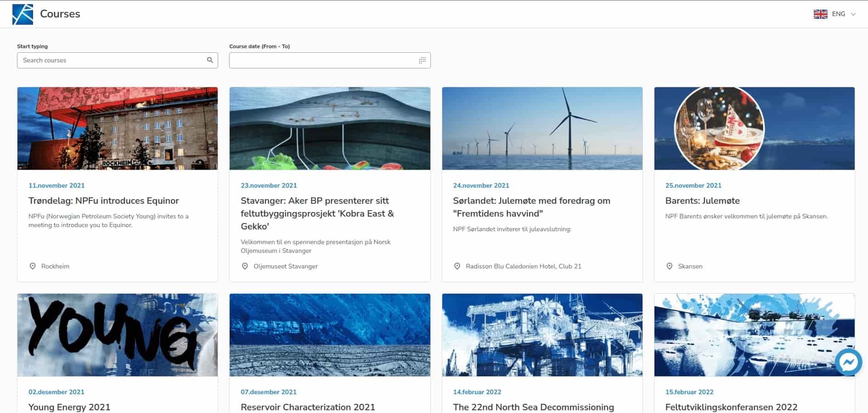Click the Rockheim building thumbnail

pos(118,128)
